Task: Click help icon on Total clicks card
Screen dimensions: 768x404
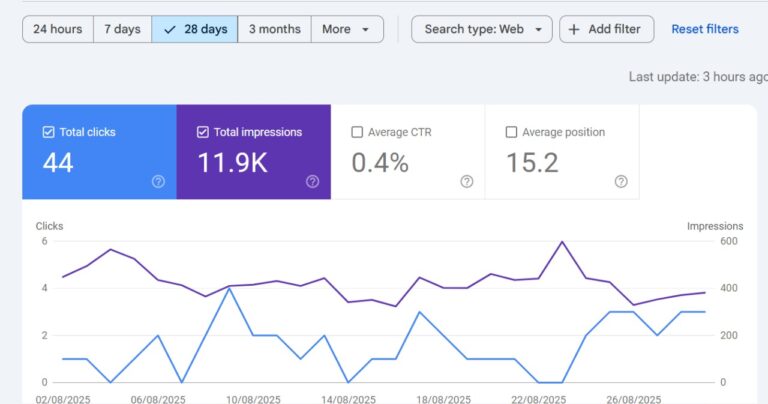Action: pyautogui.click(x=158, y=181)
